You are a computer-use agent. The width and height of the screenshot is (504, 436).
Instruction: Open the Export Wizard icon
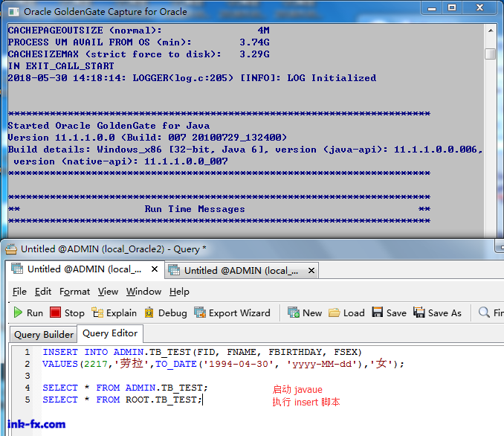[x=200, y=312]
